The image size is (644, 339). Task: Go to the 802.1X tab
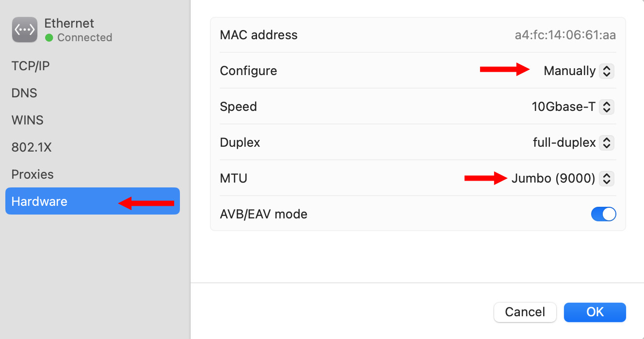coord(32,147)
